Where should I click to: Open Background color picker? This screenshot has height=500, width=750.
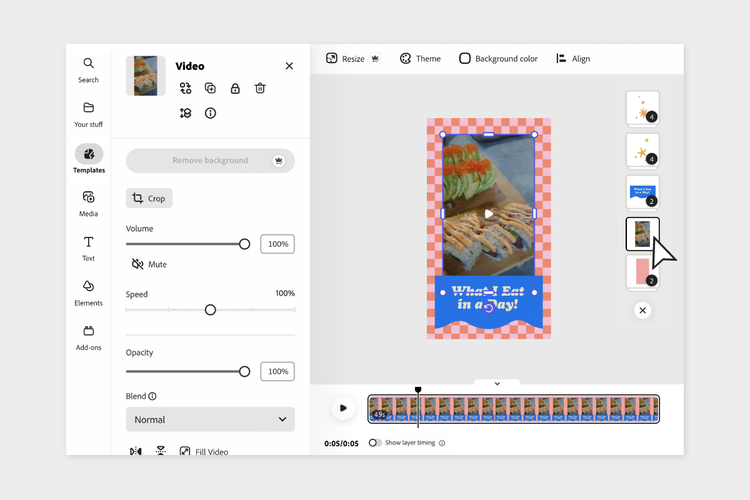[498, 58]
